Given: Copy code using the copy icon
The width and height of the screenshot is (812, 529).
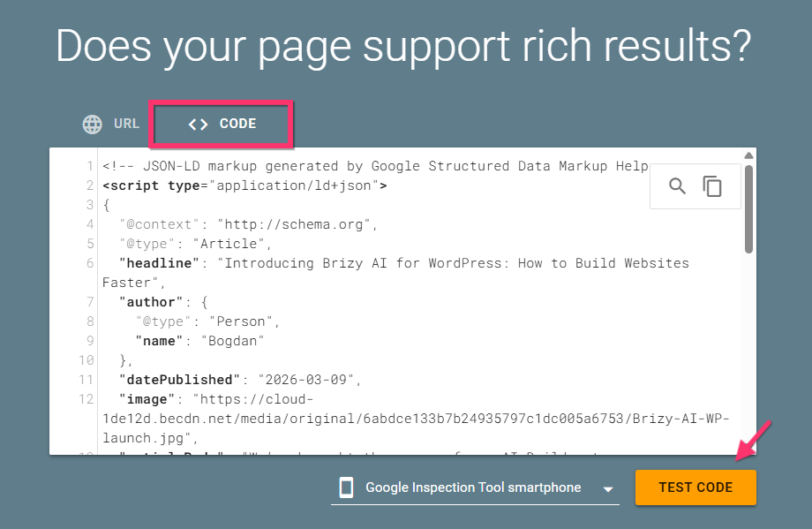Looking at the screenshot, I should coord(712,186).
